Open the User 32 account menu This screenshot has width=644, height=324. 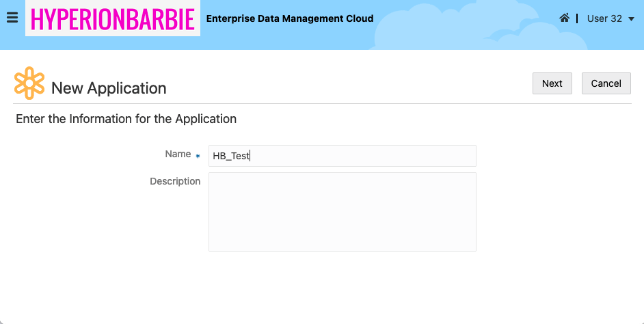click(604, 18)
